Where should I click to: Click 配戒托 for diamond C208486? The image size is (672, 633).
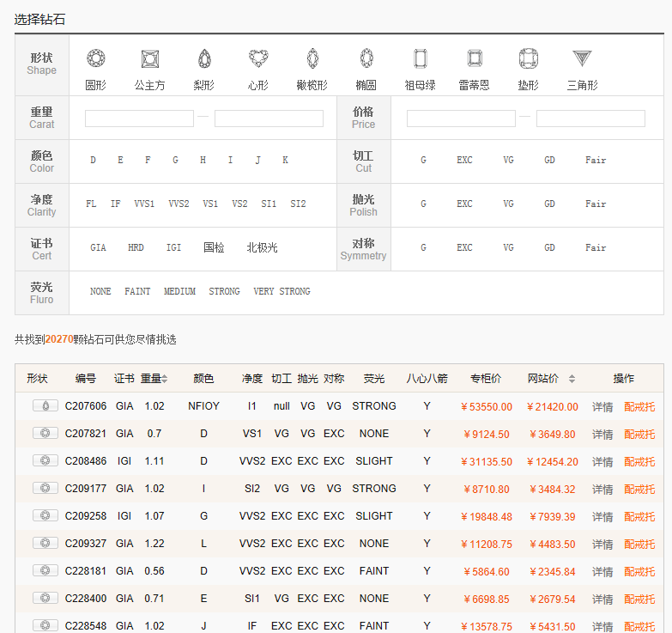[x=639, y=462]
